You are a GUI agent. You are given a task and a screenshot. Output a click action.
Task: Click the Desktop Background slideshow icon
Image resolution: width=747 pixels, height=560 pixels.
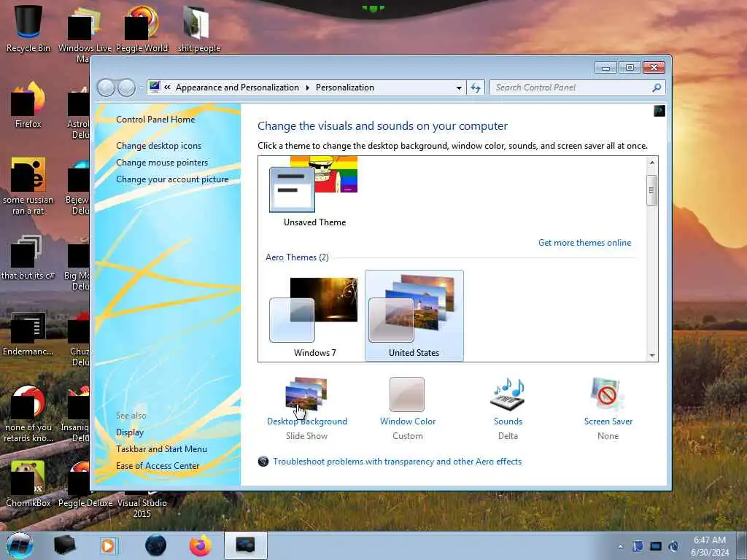[x=306, y=394]
